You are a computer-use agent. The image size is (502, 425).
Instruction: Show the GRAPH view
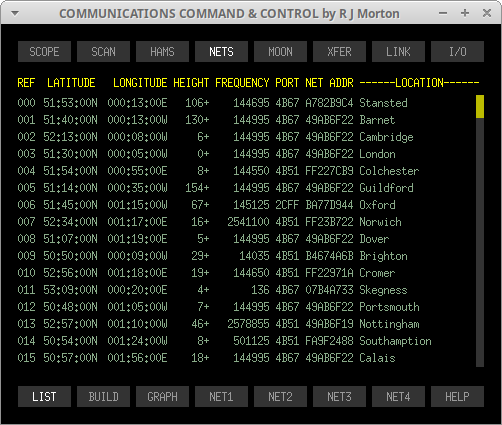pos(162,397)
